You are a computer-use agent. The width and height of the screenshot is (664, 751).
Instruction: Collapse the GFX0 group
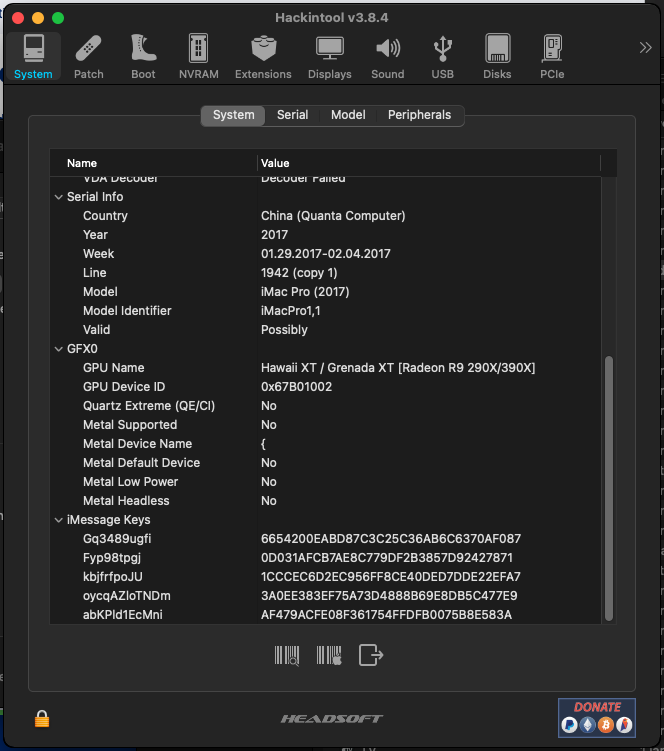coord(58,349)
